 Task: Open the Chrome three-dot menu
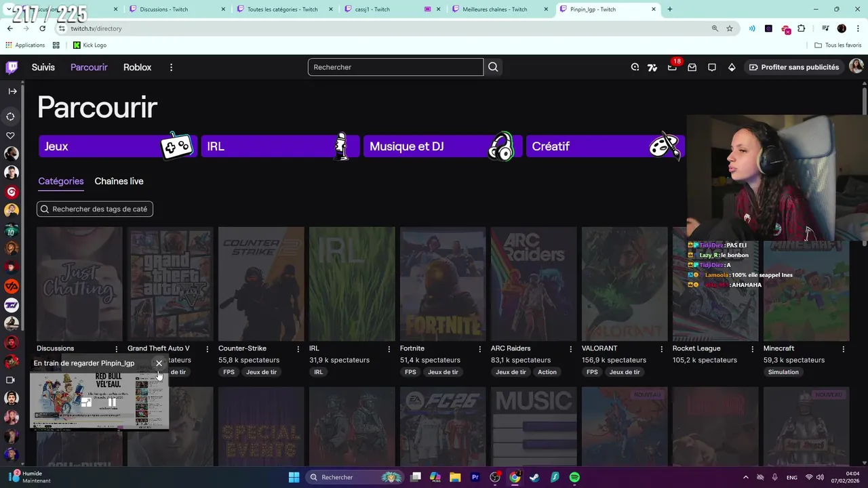pyautogui.click(x=857, y=28)
